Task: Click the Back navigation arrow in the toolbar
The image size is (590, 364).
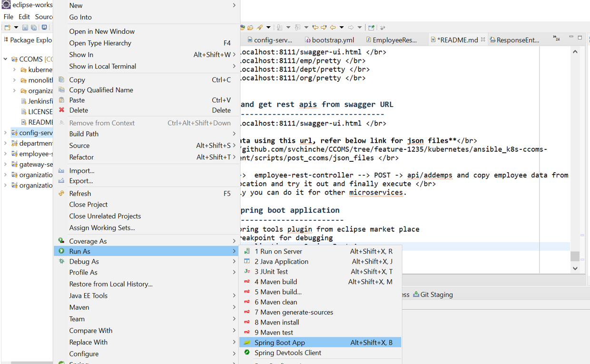Action: 333,28
